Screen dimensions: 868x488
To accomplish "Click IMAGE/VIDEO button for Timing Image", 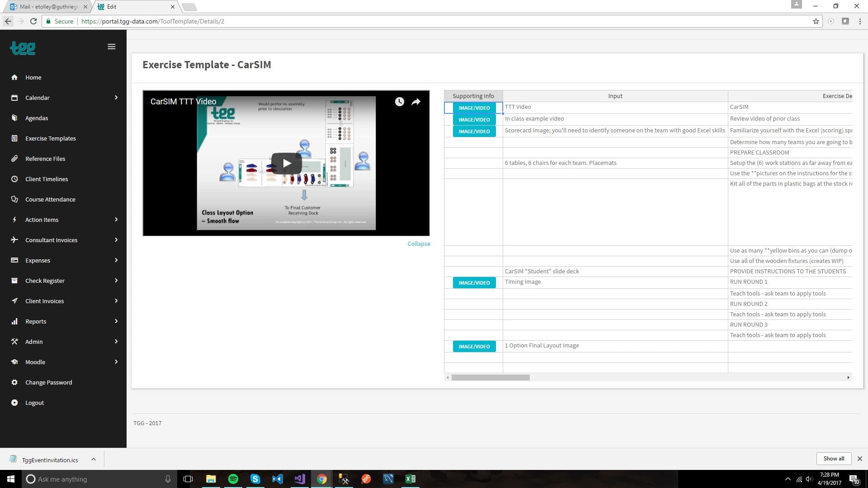I will 474,283.
